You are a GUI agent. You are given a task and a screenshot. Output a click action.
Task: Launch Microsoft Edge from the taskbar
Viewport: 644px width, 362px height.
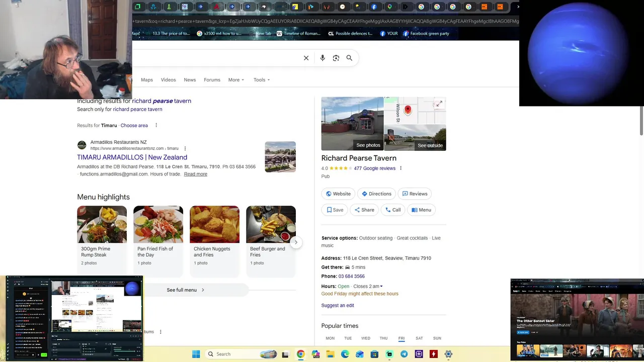tap(345, 354)
